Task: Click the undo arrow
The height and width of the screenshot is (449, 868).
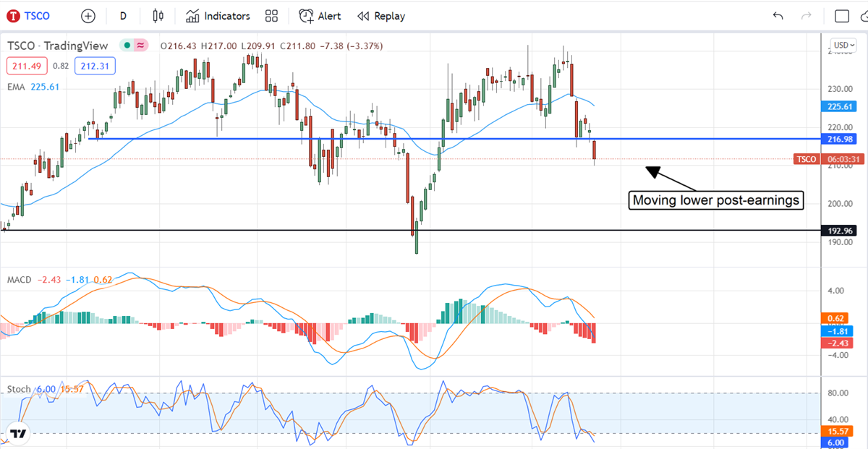Action: click(778, 16)
